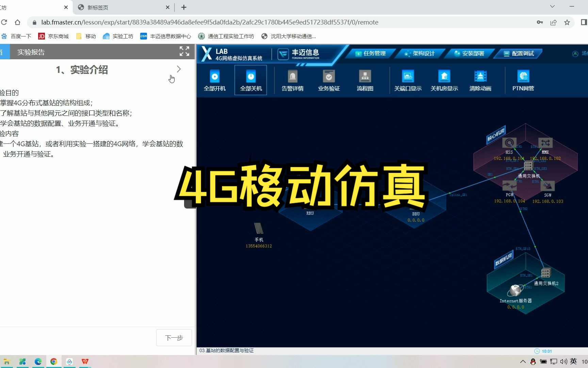Expand the 实验介绍 section chevron
This screenshot has height=368, width=588.
click(179, 69)
